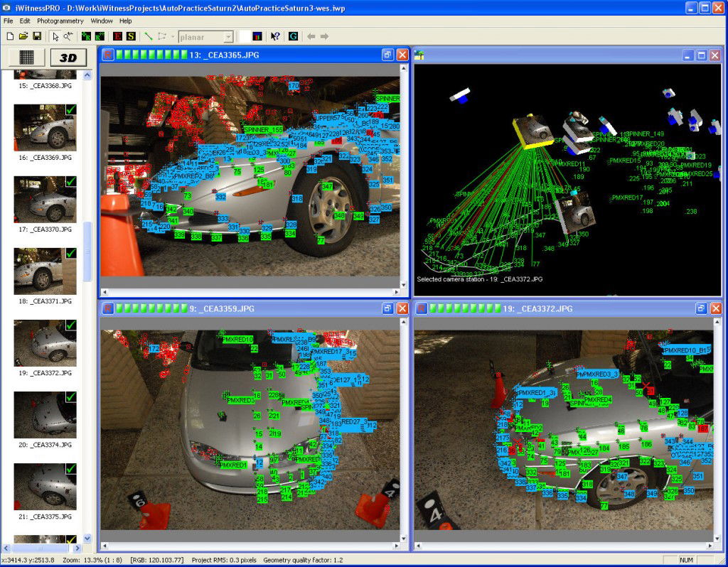Click green quality bar of _CEA3365.JPG
The height and width of the screenshot is (567, 728).
click(152, 55)
